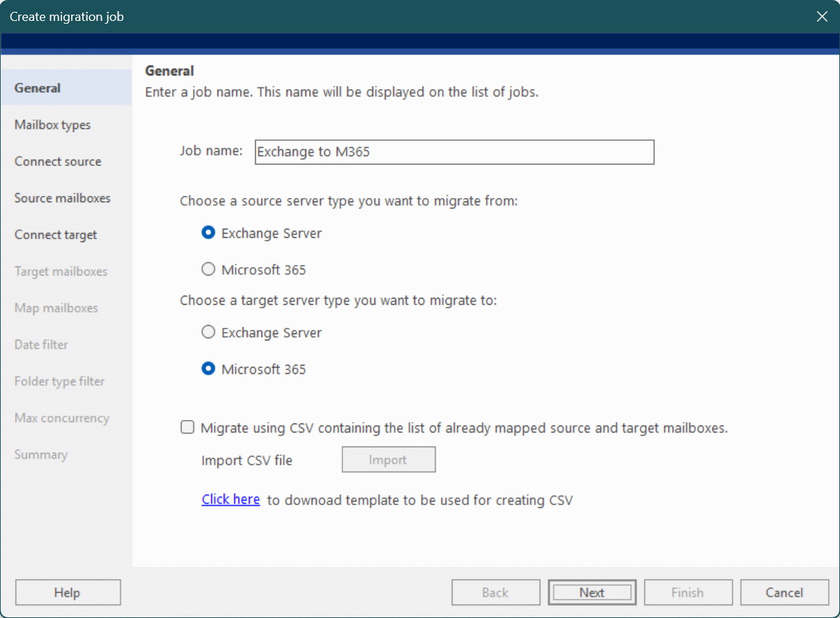Click the Import CSV button
Viewport: 840px width, 618px height.
pyautogui.click(x=388, y=460)
